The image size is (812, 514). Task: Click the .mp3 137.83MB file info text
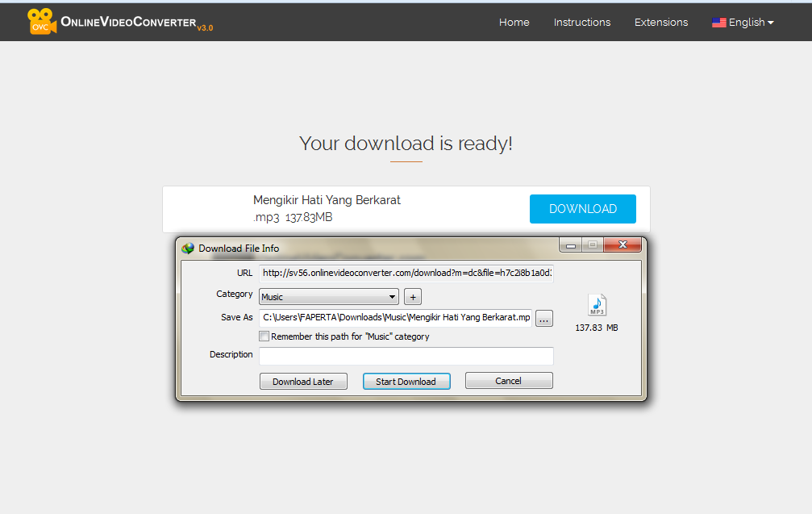click(293, 217)
